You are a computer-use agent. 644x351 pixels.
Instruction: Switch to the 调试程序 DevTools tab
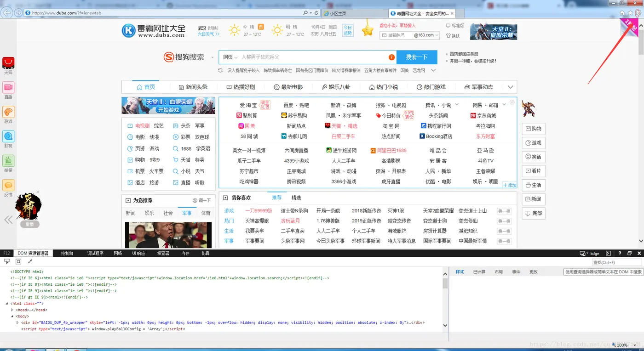96,253
